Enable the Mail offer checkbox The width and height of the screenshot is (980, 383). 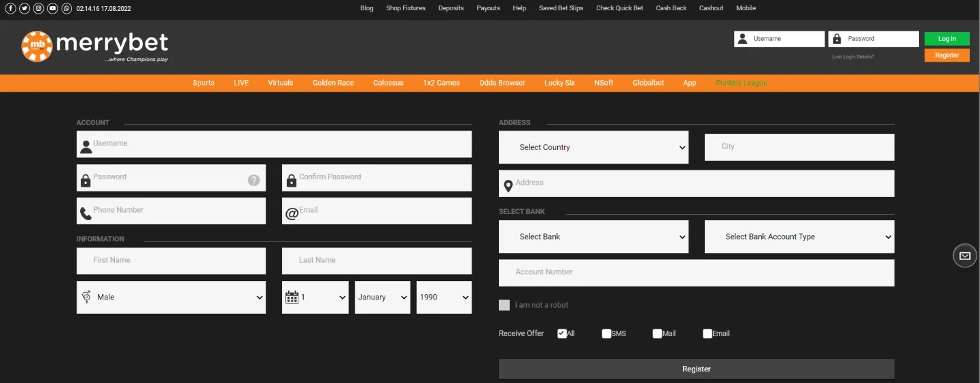click(x=657, y=334)
